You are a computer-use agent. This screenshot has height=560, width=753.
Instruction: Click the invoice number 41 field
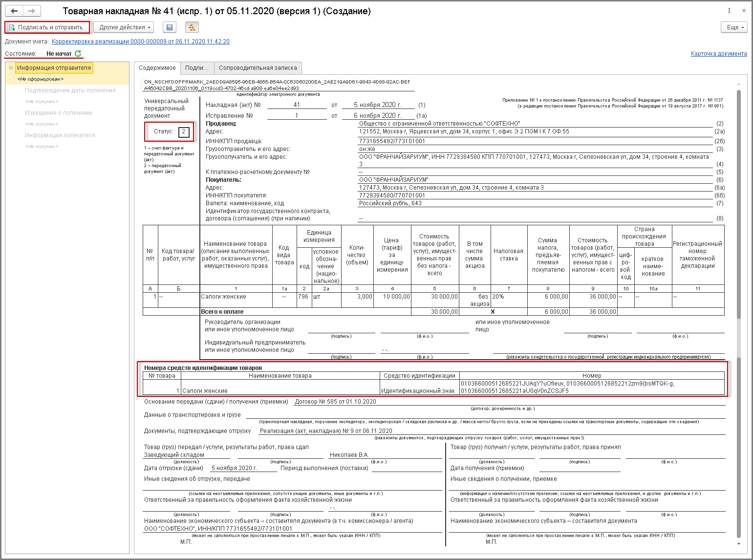click(297, 105)
